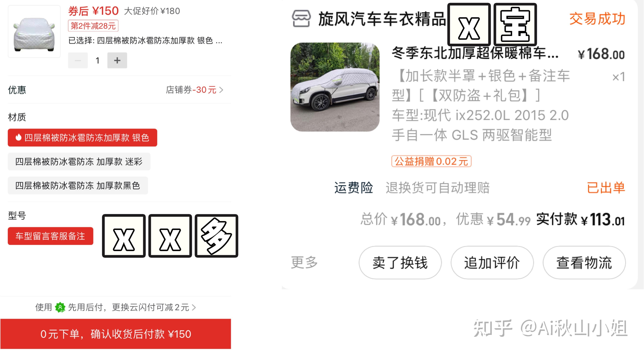The height and width of the screenshot is (354, 644).
Task: Increase quantity with the plus button
Action: [117, 60]
